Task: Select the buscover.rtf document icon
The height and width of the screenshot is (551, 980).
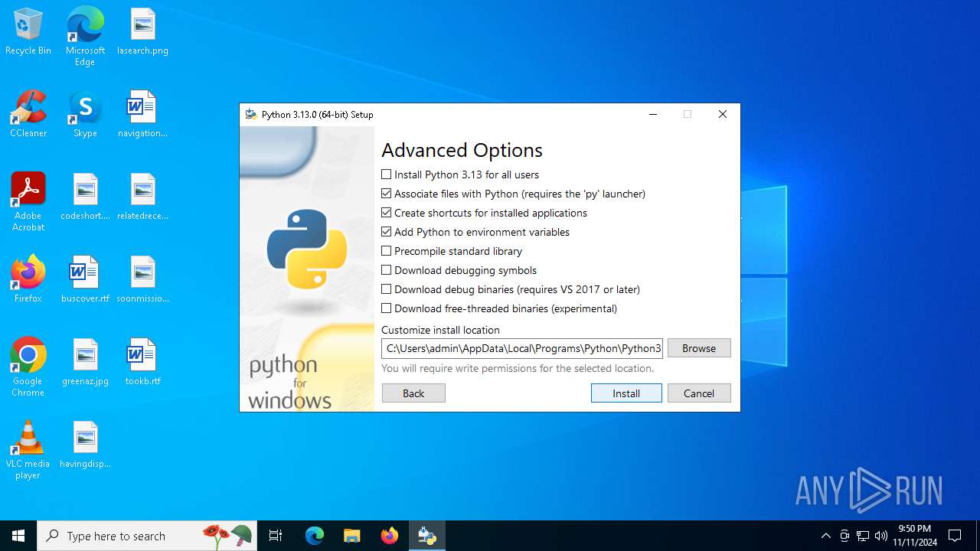Action: coord(85,280)
